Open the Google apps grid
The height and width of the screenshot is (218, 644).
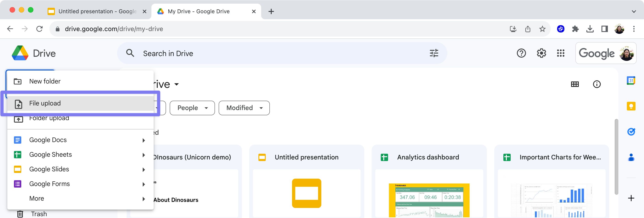coord(561,53)
